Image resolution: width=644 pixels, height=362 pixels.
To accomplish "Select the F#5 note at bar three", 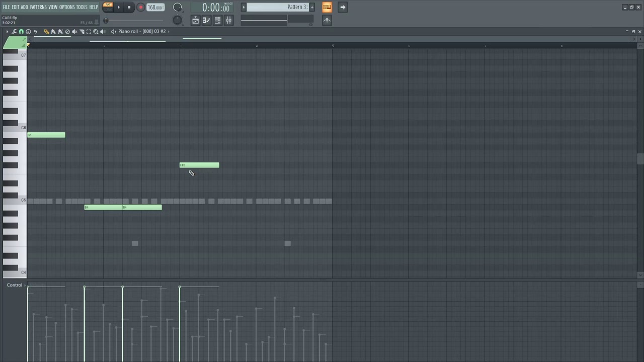I will click(x=199, y=165).
